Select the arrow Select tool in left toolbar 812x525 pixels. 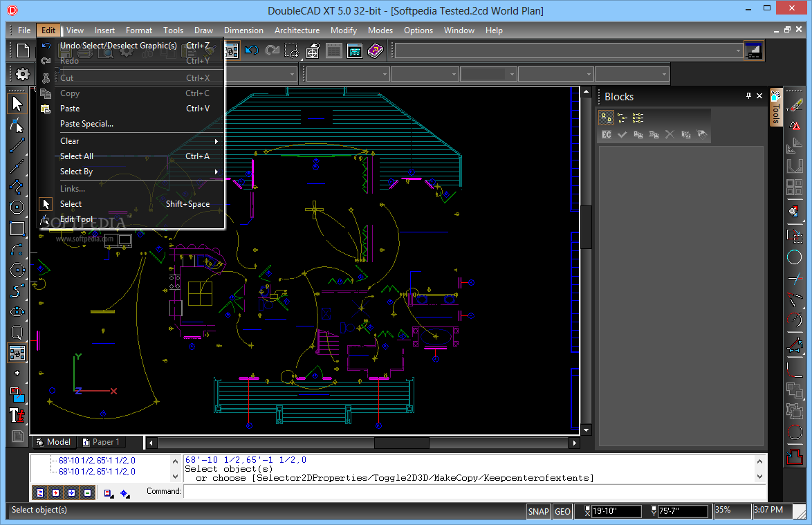point(17,104)
